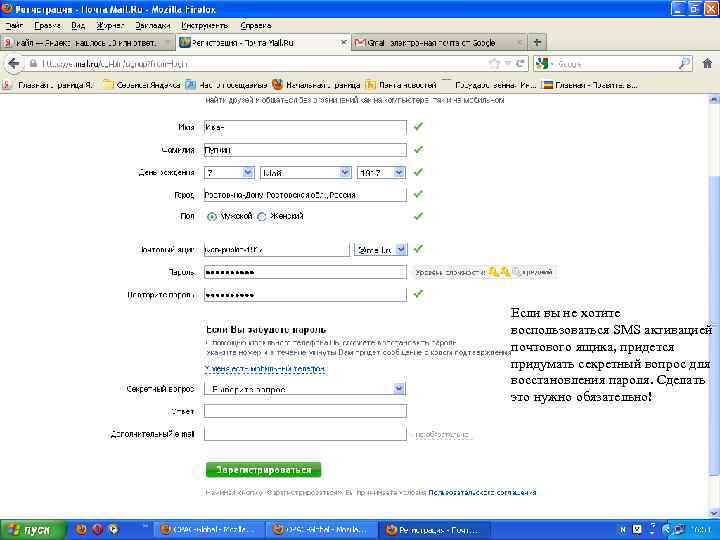Image resolution: width=720 pixels, height=540 pixels.
Task: Open the address bar history dropdown arrow
Action: (x=508, y=63)
